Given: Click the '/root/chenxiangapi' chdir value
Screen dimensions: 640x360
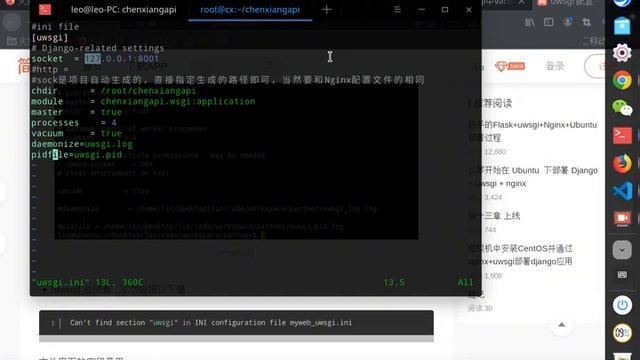Looking at the screenshot, I should tap(148, 91).
